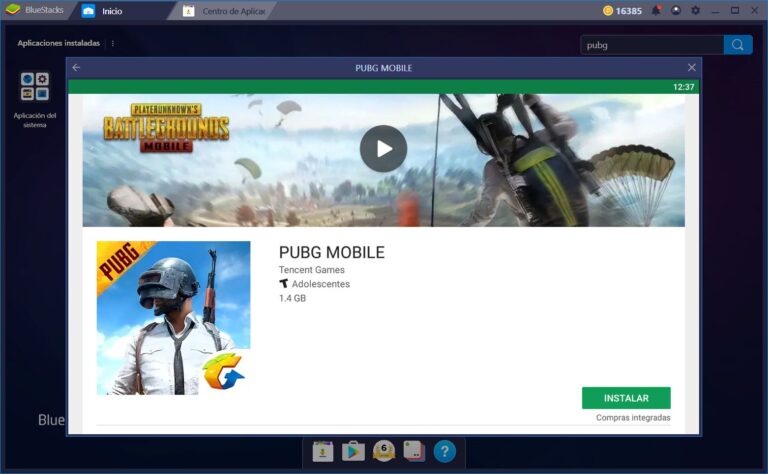
Task: Open the level 6 medal dock icon
Action: [384, 451]
